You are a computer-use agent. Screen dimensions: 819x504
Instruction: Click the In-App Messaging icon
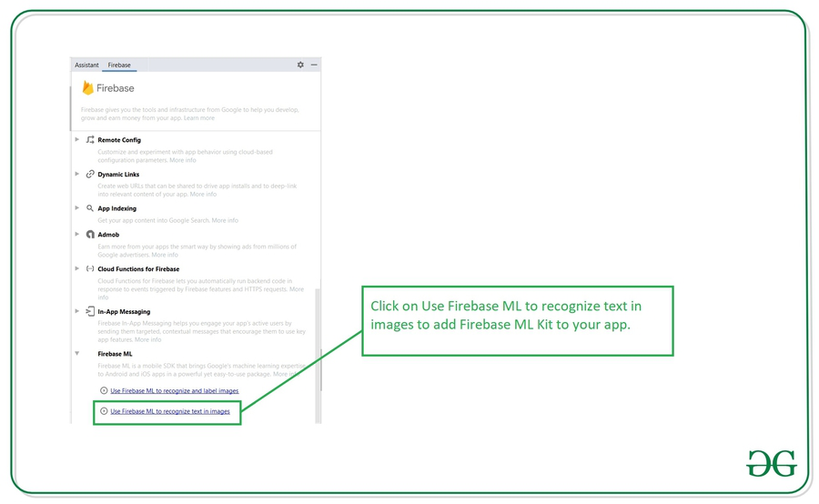click(x=90, y=311)
